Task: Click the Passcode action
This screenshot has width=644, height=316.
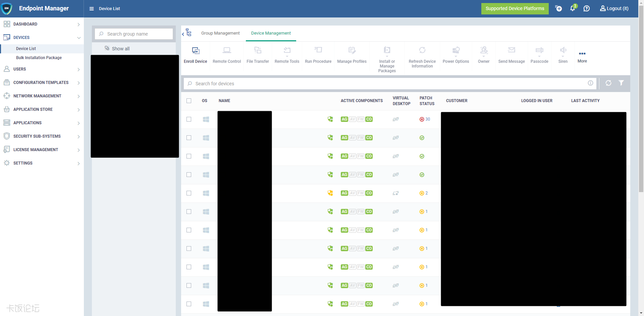Action: pyautogui.click(x=539, y=55)
